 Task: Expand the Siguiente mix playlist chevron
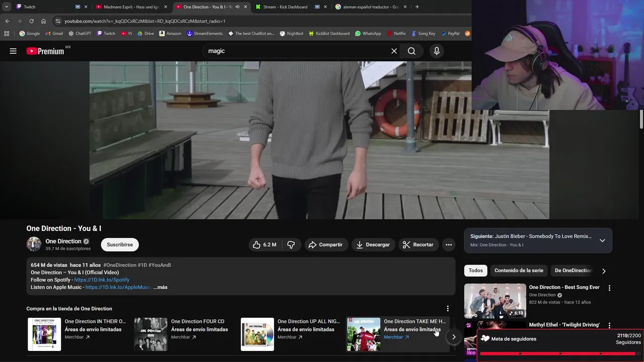click(602, 240)
